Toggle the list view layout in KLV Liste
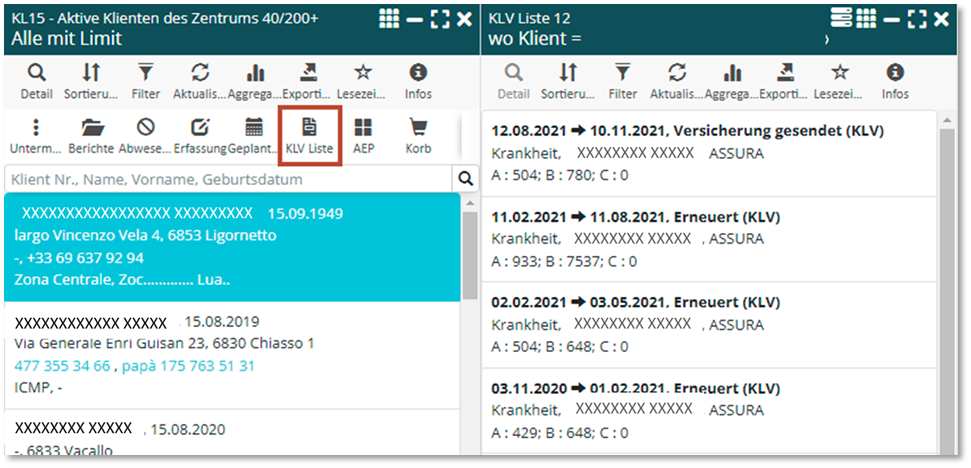Screen dimensions: 971x468 click(841, 19)
